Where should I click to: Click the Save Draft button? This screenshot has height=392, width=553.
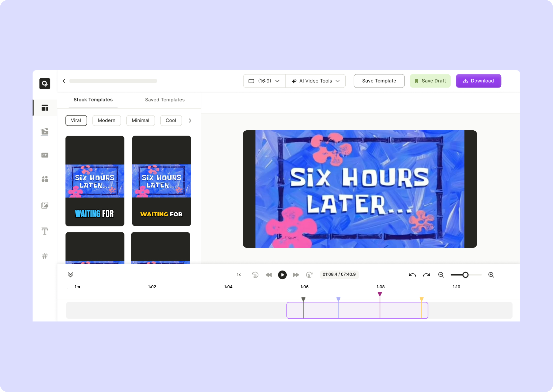[x=430, y=81]
